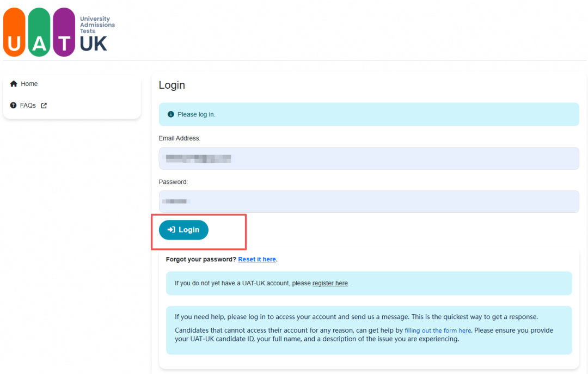Click the green A logo pill
588x374 pixels.
39,32
